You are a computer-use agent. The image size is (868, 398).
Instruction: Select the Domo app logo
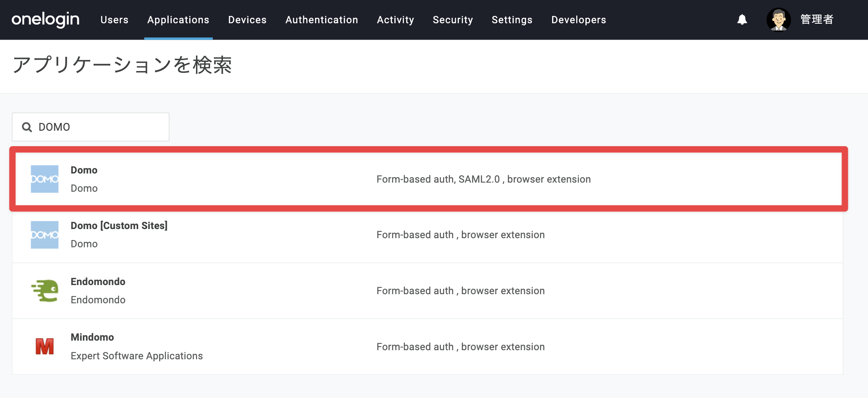45,179
